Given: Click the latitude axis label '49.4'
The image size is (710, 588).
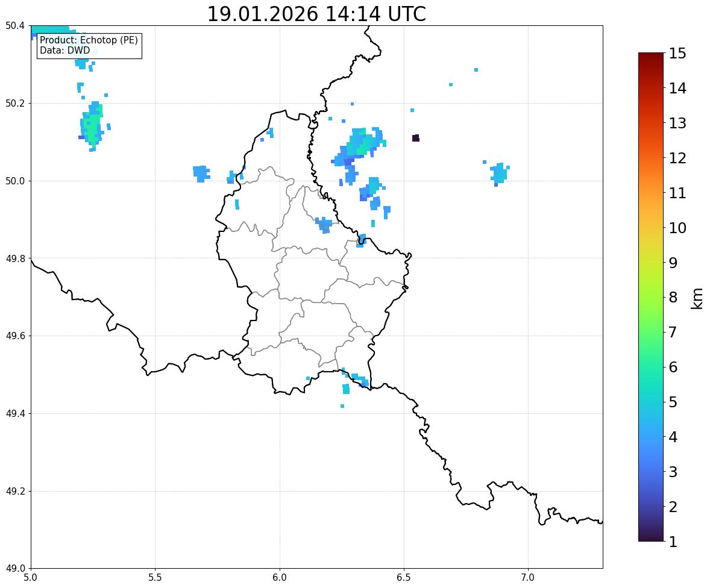Looking at the screenshot, I should [x=14, y=414].
